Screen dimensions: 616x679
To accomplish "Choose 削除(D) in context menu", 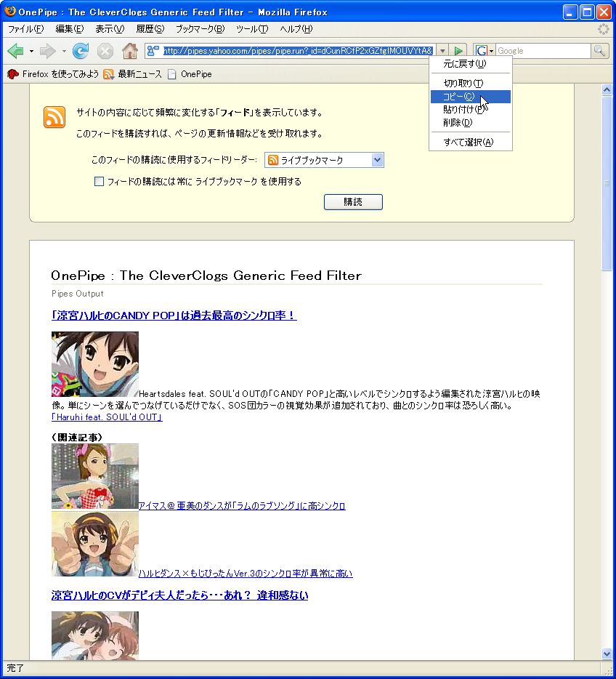I will point(471,123).
